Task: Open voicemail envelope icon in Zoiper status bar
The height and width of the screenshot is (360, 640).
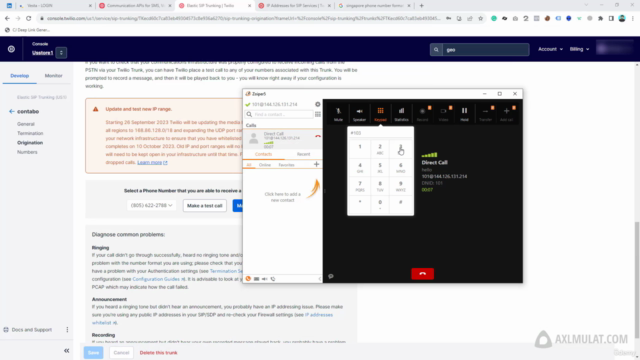Action: (x=256, y=279)
